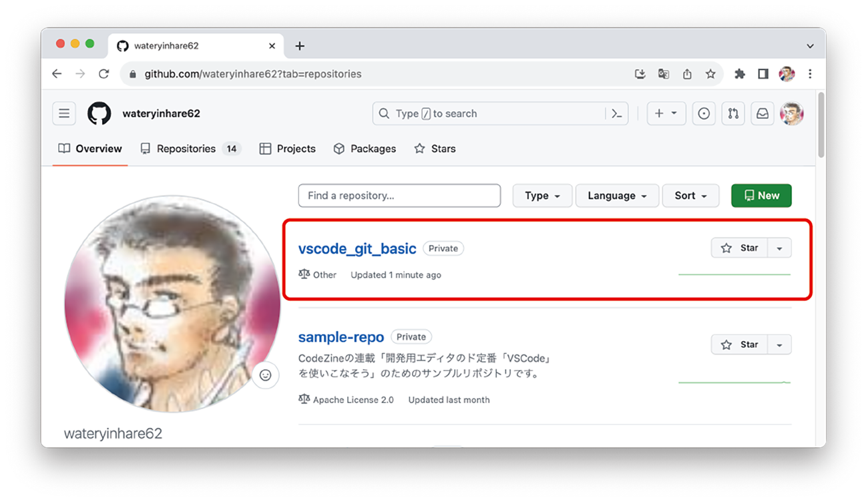Open the GitHub hamburger navigation menu
Viewport: 868px width, 502px height.
(x=64, y=113)
